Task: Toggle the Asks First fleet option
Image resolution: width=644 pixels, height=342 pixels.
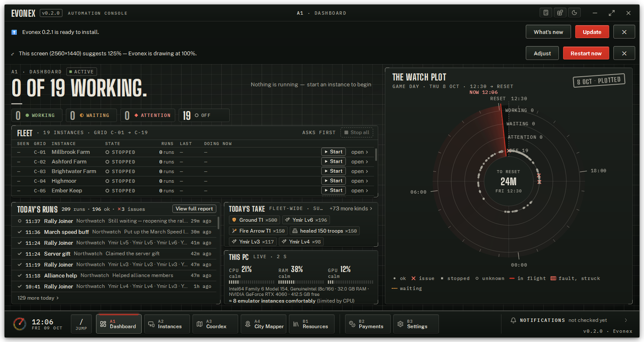Action: coord(319,132)
